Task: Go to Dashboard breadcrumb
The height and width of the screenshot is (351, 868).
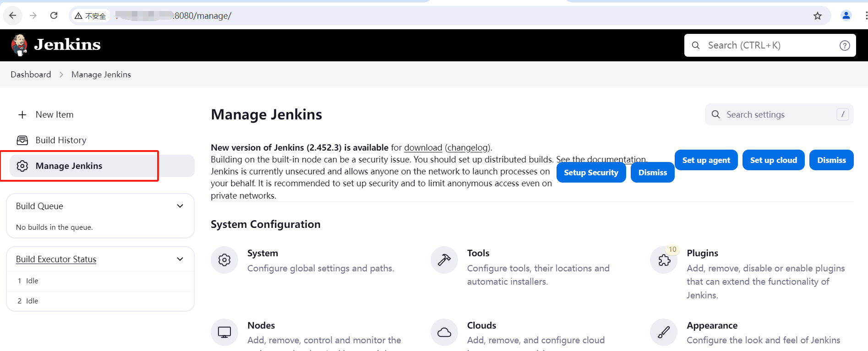Action: point(31,74)
